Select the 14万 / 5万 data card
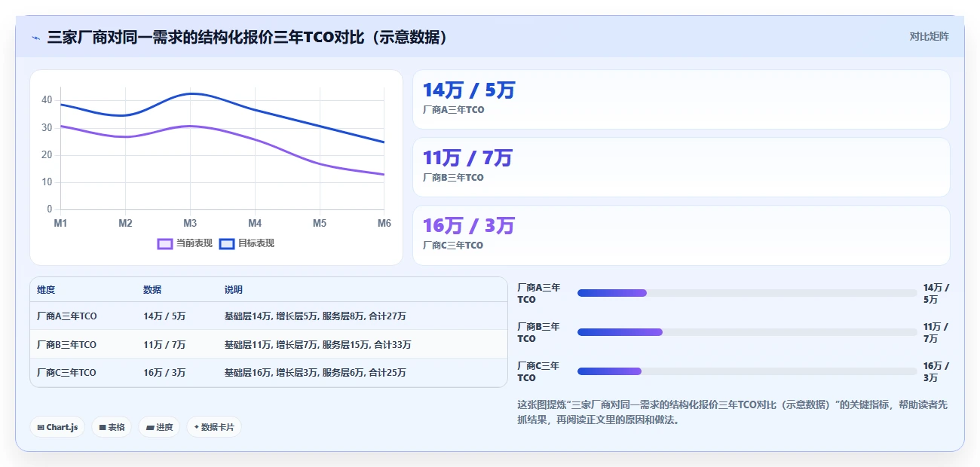Screen dimensions: 980x467 pos(681,99)
